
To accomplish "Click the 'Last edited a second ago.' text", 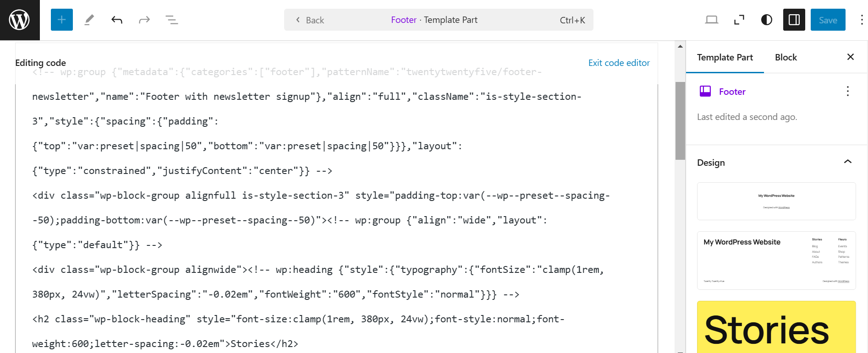I will 747,117.
